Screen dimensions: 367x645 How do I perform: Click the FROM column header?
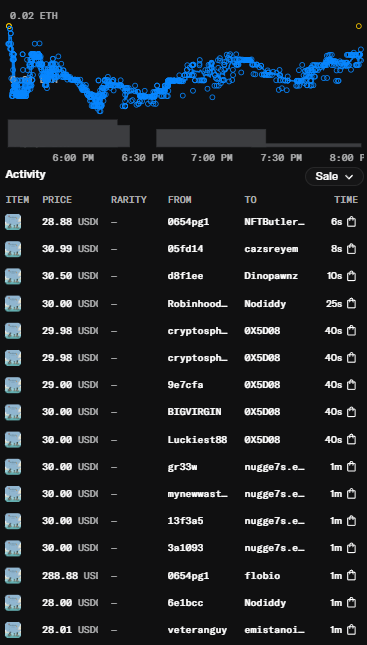[179, 200]
